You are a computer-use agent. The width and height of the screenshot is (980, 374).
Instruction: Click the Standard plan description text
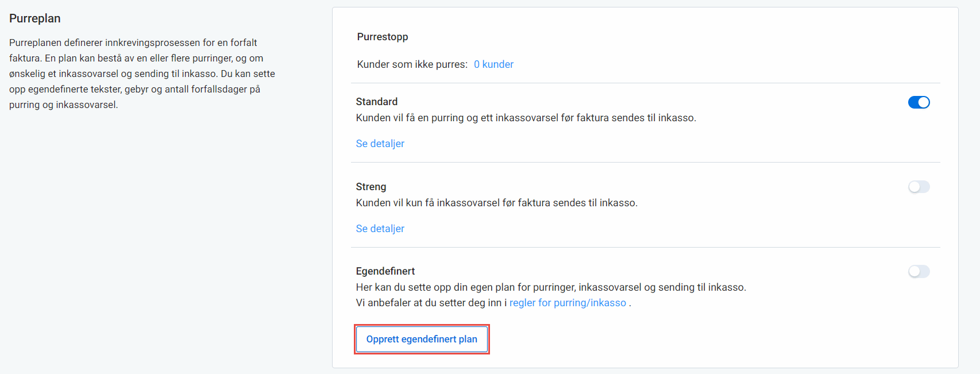[x=526, y=118]
